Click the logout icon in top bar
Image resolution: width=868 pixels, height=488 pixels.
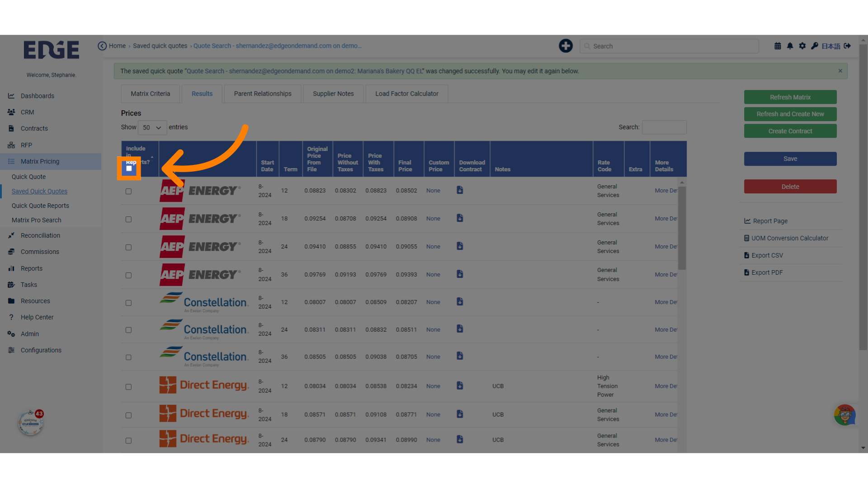847,46
